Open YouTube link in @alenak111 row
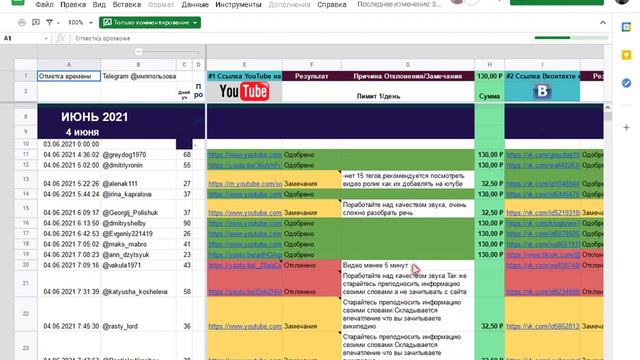The height and width of the screenshot is (360, 640). 245,184
